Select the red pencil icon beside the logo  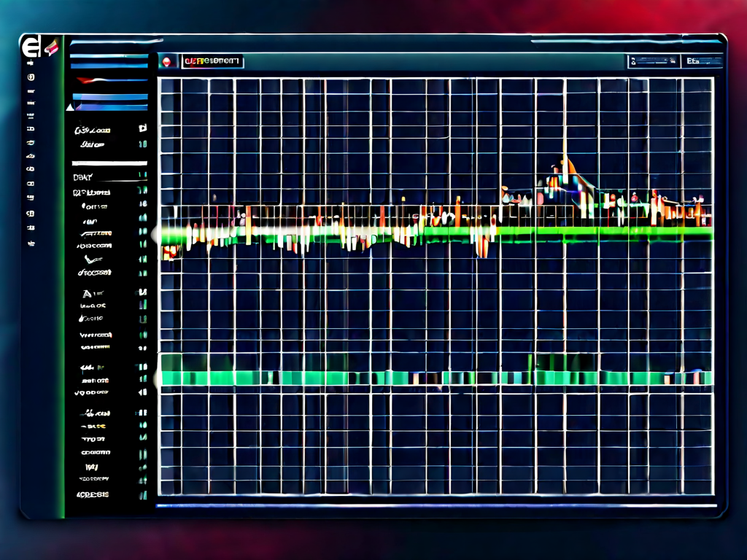50,49
